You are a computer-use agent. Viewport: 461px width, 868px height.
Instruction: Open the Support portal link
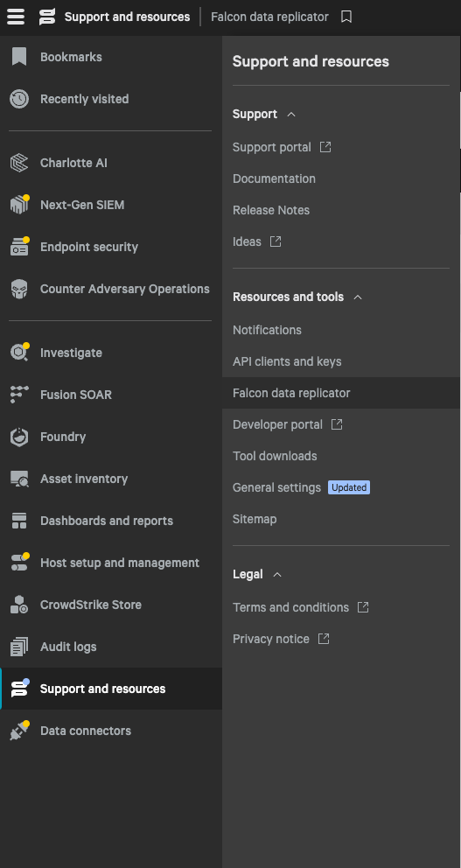point(272,147)
